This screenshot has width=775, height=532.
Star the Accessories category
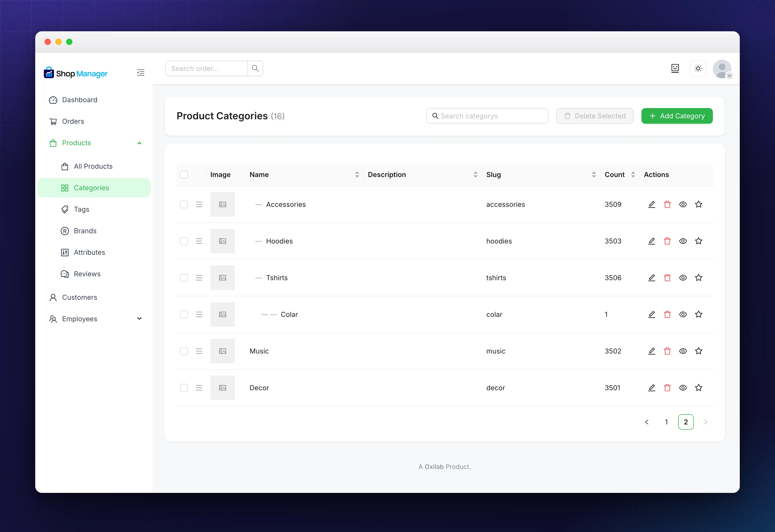699,204
